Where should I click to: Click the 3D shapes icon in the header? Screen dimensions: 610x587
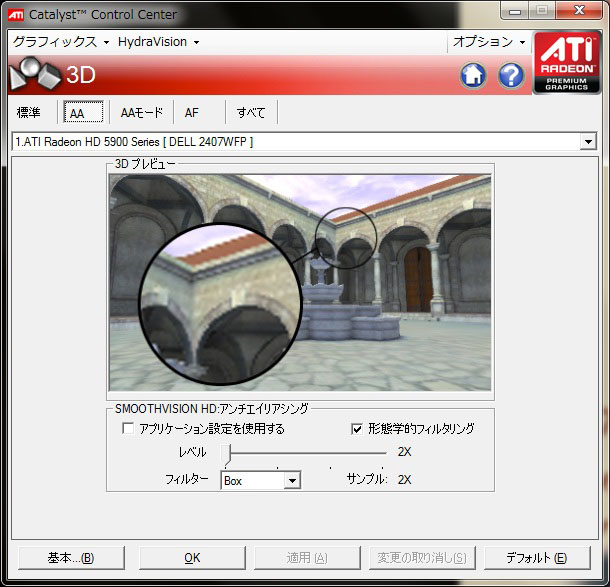point(35,74)
